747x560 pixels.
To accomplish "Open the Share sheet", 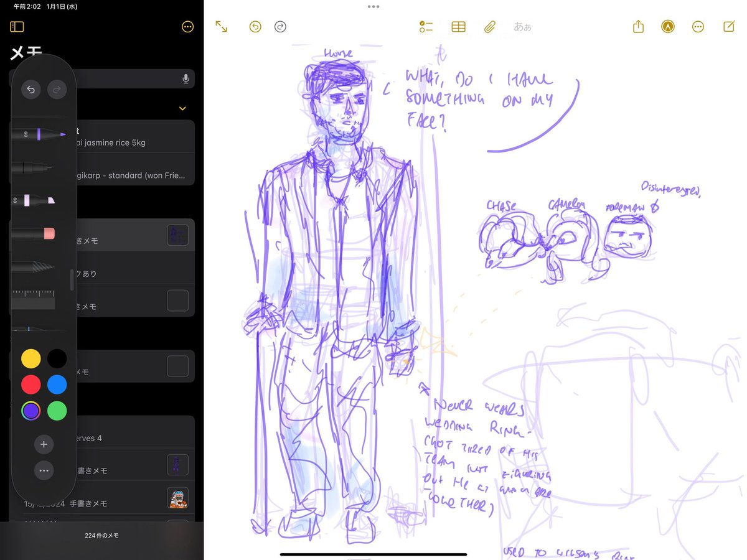I will (637, 27).
